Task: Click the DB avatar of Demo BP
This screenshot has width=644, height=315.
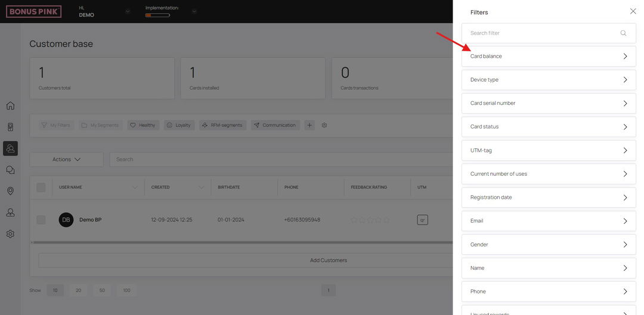Action: pyautogui.click(x=66, y=220)
